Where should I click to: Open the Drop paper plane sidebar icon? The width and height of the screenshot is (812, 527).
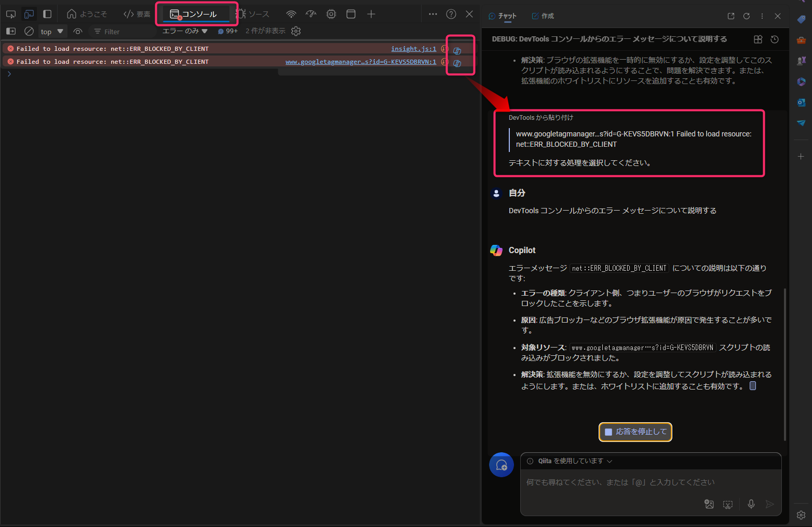(x=801, y=123)
